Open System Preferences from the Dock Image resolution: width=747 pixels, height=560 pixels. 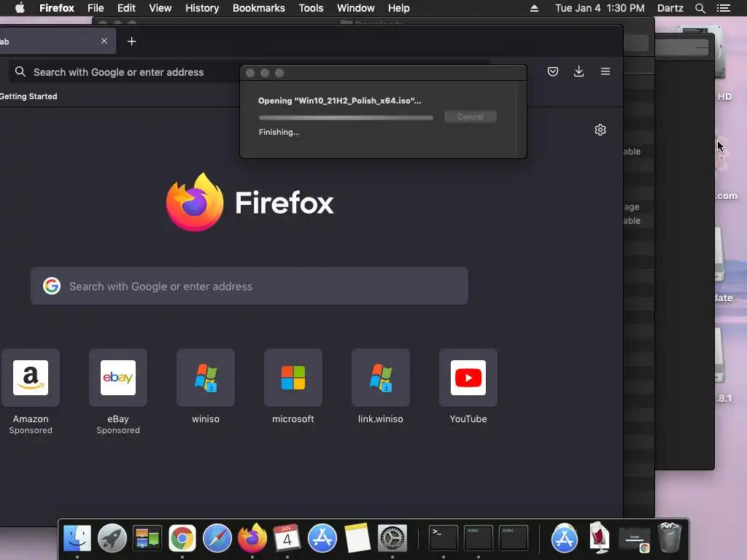pyautogui.click(x=392, y=538)
